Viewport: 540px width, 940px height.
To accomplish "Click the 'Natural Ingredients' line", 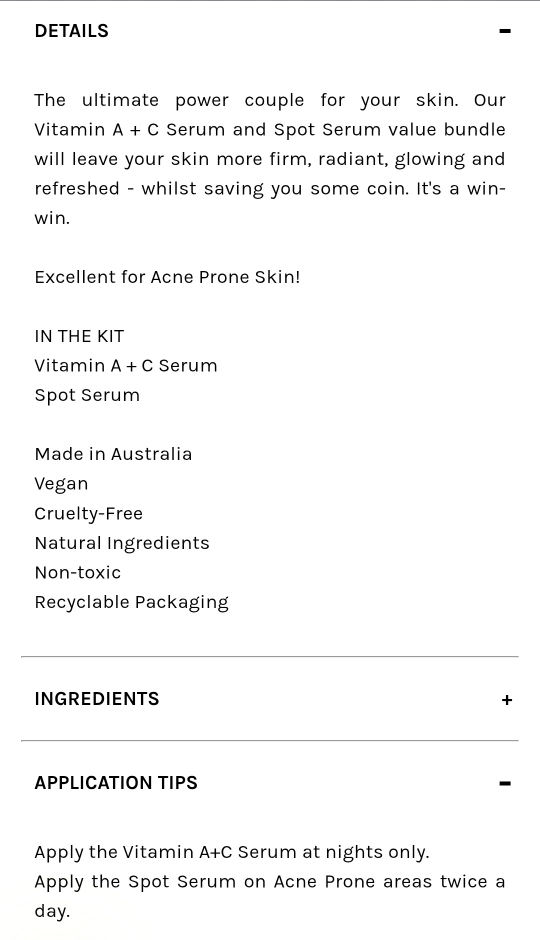I will pos(122,543).
